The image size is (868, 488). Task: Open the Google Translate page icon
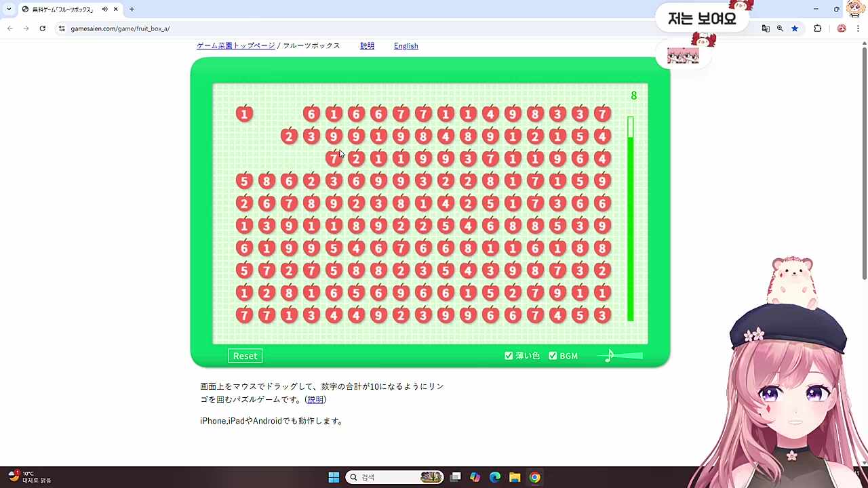(x=766, y=28)
